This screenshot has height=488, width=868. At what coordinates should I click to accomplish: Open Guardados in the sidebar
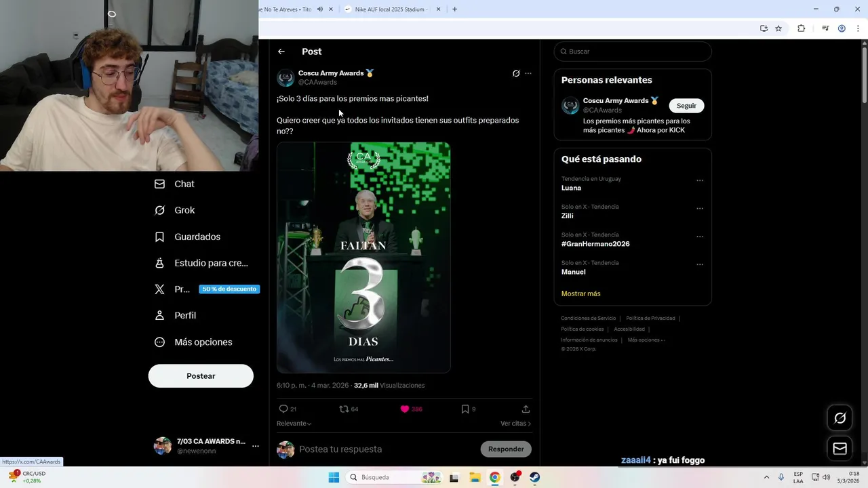point(187,237)
